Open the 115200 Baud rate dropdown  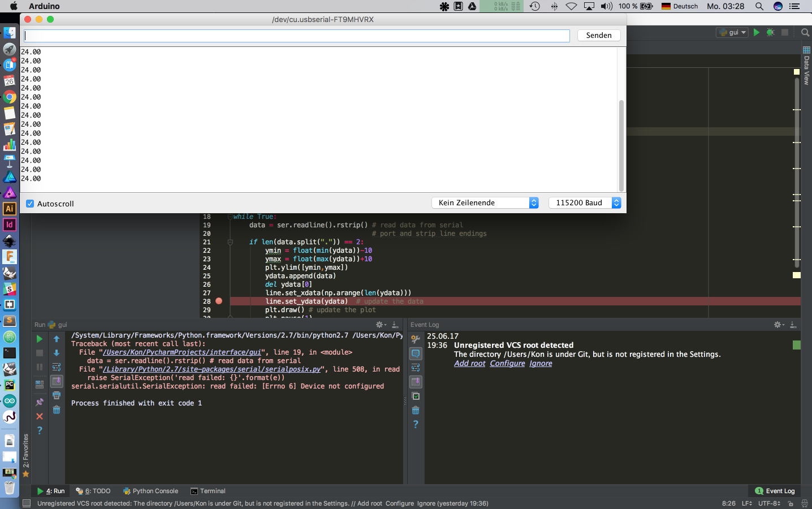point(585,202)
